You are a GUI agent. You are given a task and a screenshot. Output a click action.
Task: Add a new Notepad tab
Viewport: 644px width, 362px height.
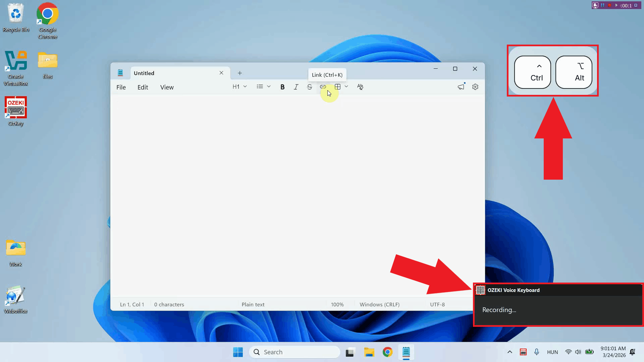point(240,73)
